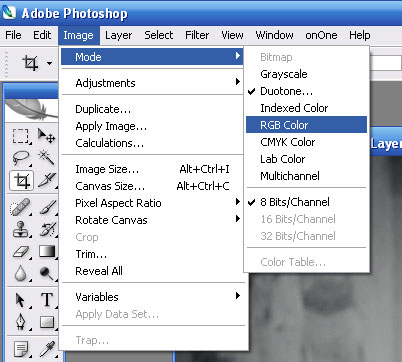Open the Help menu

[360, 35]
